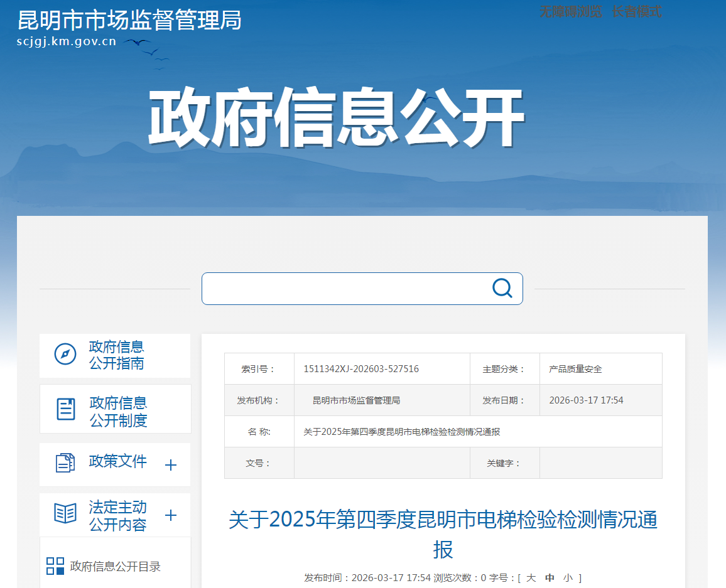Click the 昆明市市场监督管理局 site title
Screen dimensions: 726x588
129,21
